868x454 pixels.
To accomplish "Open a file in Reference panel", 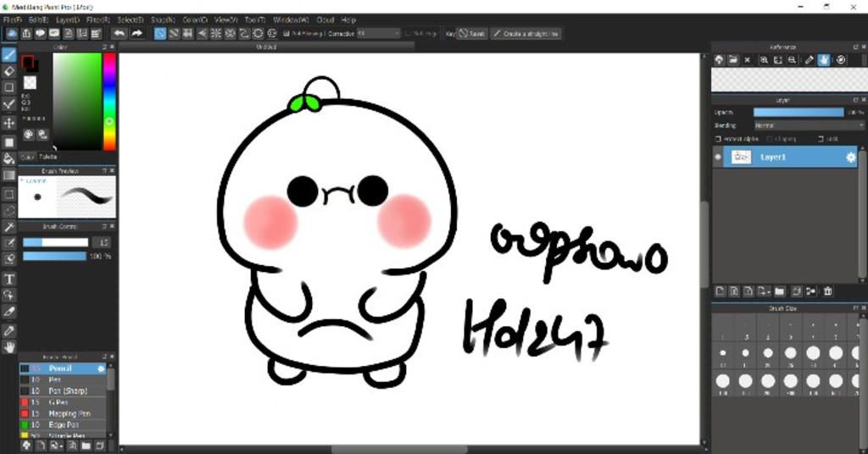I will [x=733, y=60].
